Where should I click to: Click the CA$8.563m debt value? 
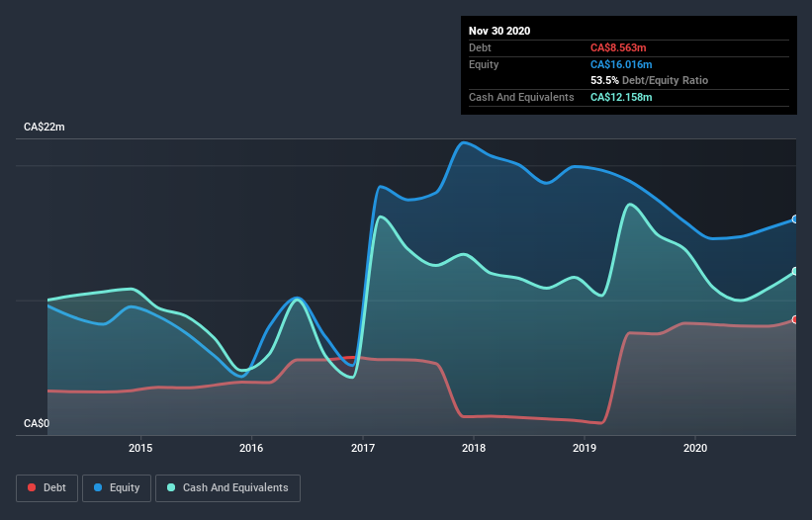[x=618, y=47]
